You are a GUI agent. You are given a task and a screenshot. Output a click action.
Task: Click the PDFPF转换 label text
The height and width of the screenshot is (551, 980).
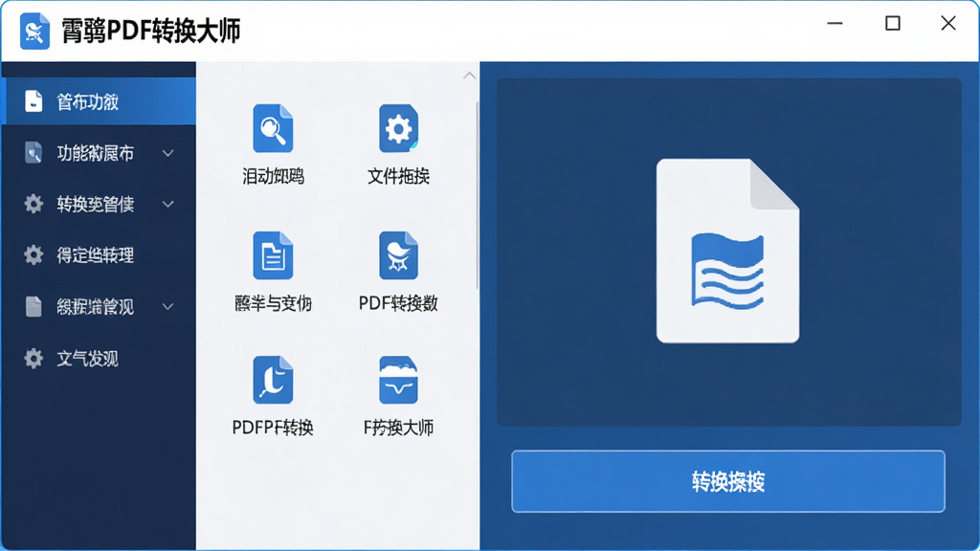click(273, 428)
